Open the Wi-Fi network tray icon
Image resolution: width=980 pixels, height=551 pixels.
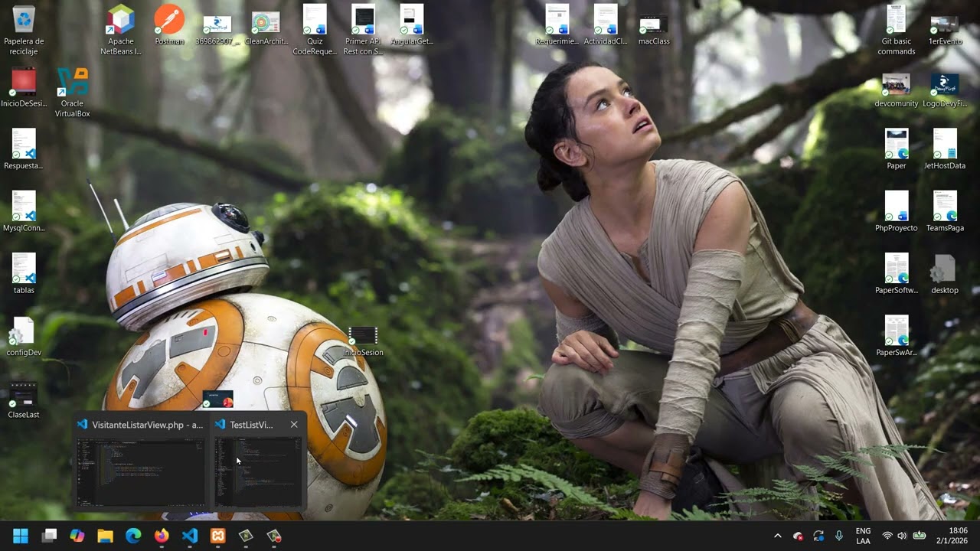point(887,536)
